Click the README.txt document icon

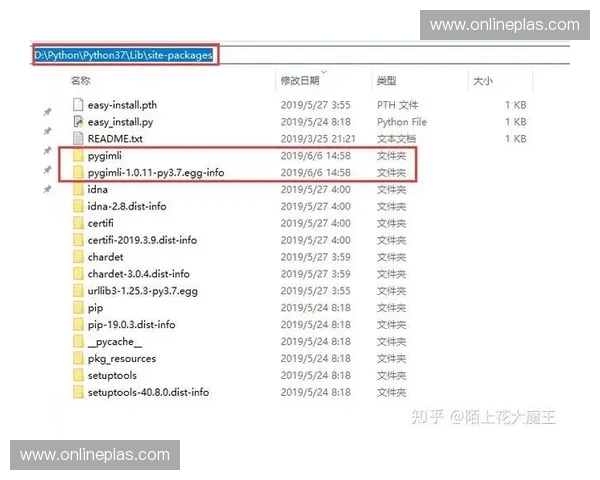pos(78,139)
